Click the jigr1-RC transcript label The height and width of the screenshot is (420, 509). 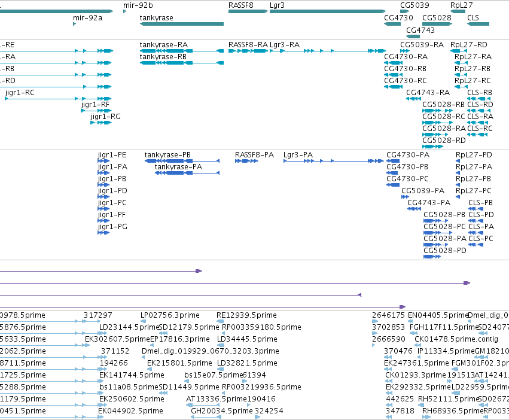coord(20,93)
